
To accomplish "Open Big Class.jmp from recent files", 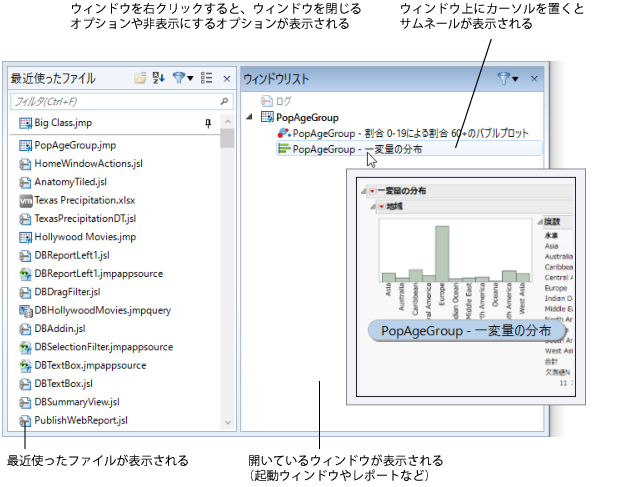I will [63, 123].
